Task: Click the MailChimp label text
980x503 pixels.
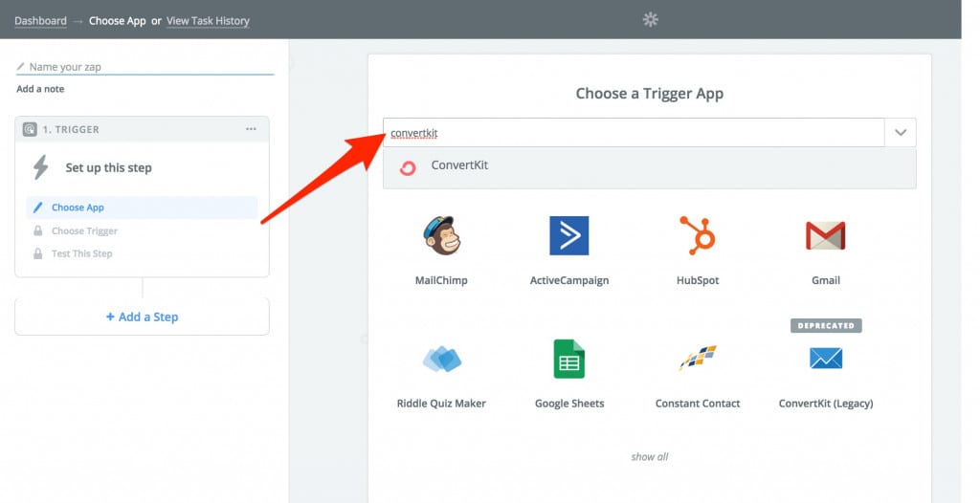Action: 441,280
